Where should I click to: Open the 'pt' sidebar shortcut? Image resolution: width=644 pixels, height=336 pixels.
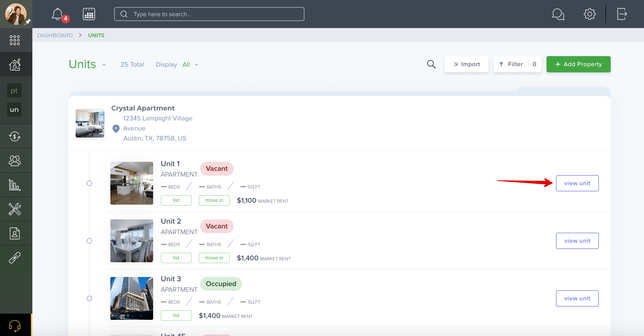(x=14, y=90)
